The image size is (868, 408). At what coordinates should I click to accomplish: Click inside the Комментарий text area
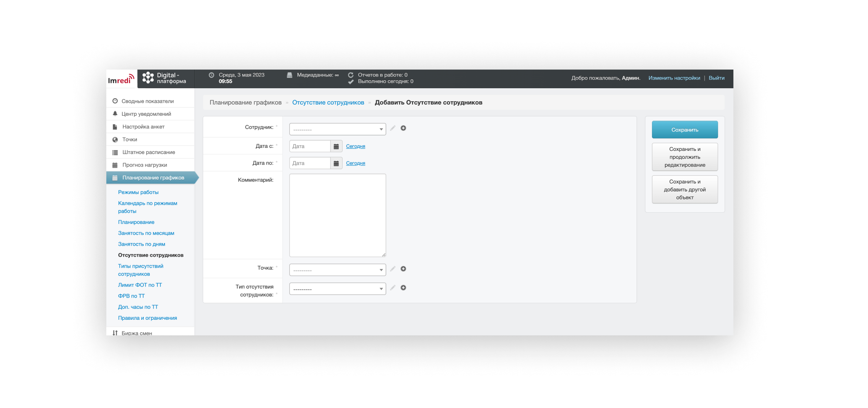[338, 215]
